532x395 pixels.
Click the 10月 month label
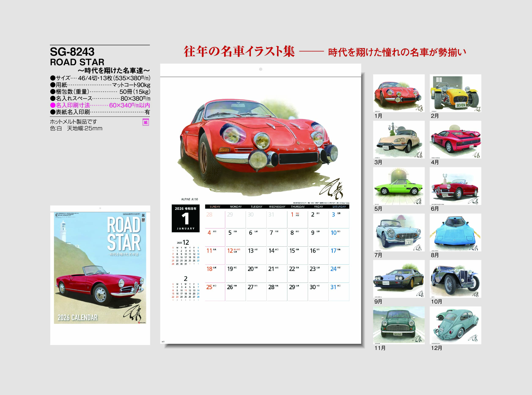(436, 301)
